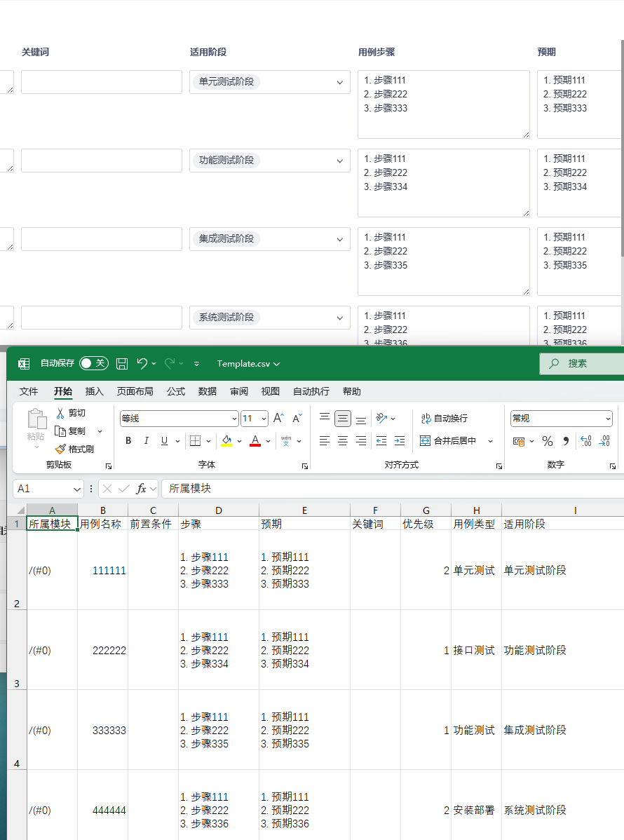Click the Copy (复制) icon
Viewport: 624px width, 840px height.
point(60,431)
